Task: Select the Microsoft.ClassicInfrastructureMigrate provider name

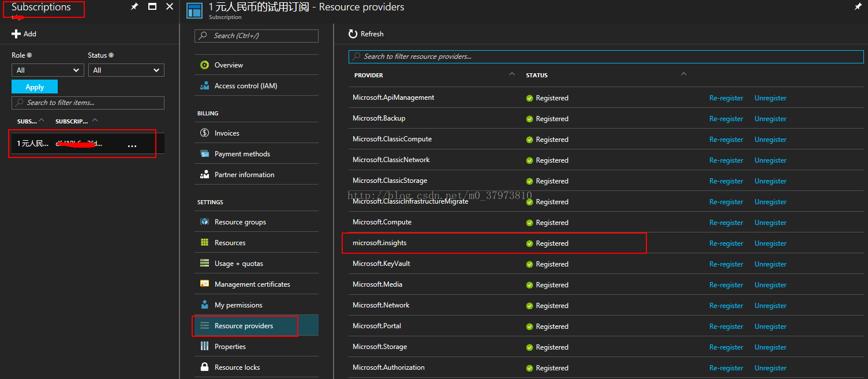Action: click(410, 201)
